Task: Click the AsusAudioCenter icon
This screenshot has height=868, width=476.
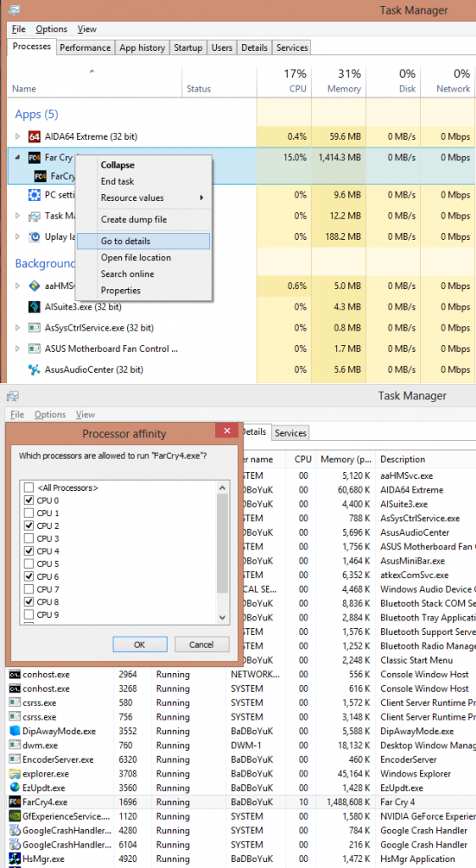Action: [x=34, y=370]
